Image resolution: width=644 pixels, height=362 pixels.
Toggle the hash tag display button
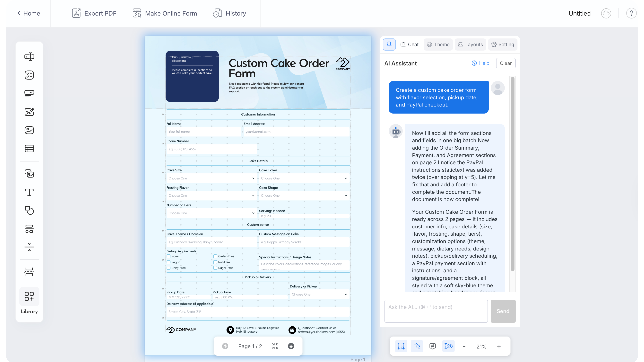(433, 346)
